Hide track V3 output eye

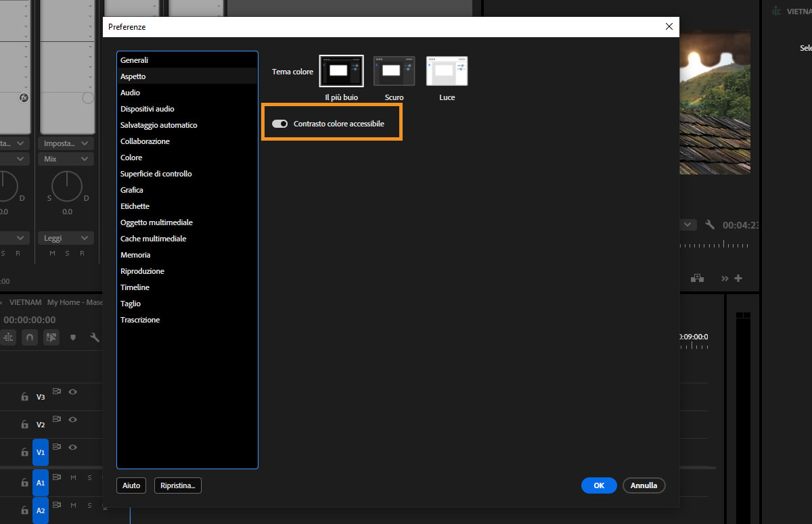point(72,391)
